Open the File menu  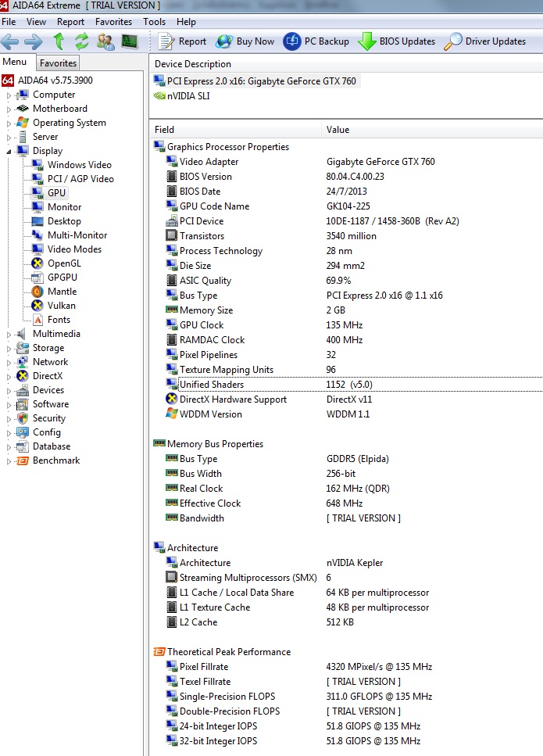[9, 22]
